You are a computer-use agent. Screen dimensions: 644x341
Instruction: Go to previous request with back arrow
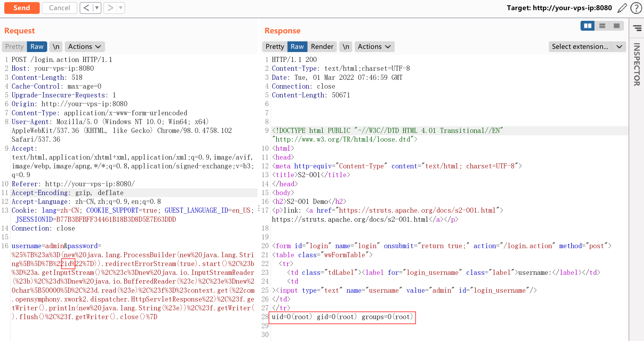(x=86, y=8)
